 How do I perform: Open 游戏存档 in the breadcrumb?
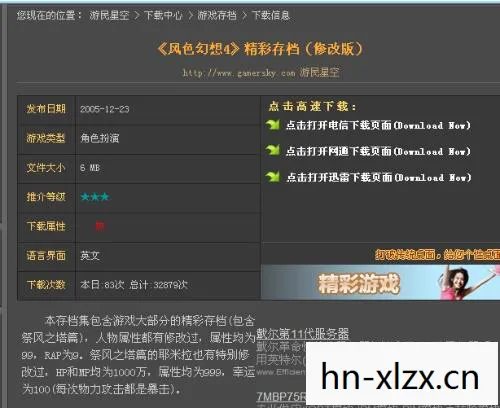[x=217, y=15]
